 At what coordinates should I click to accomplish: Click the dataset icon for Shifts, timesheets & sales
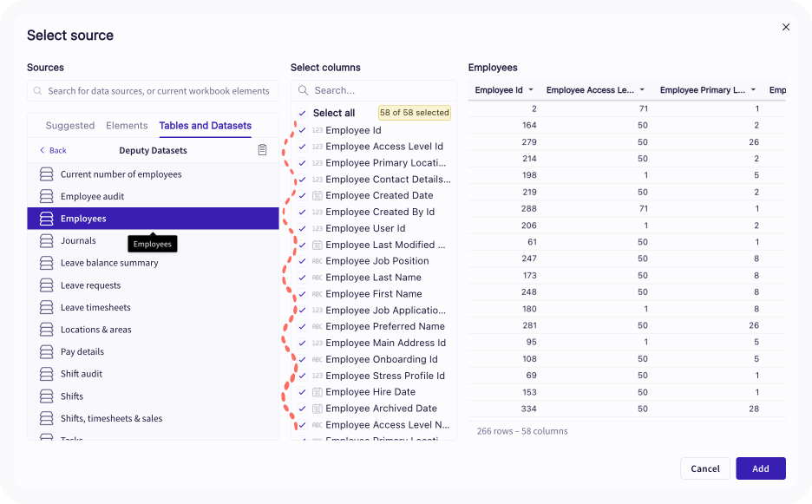pos(47,418)
